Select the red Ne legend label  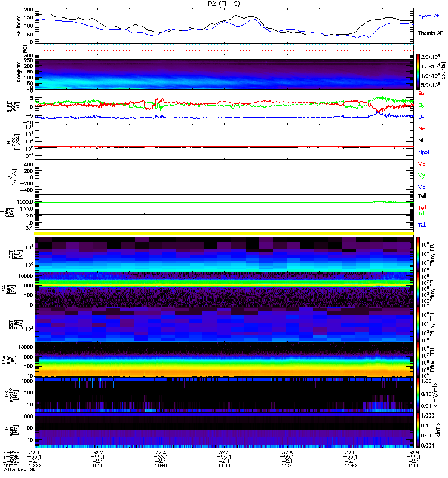[x=422, y=128]
